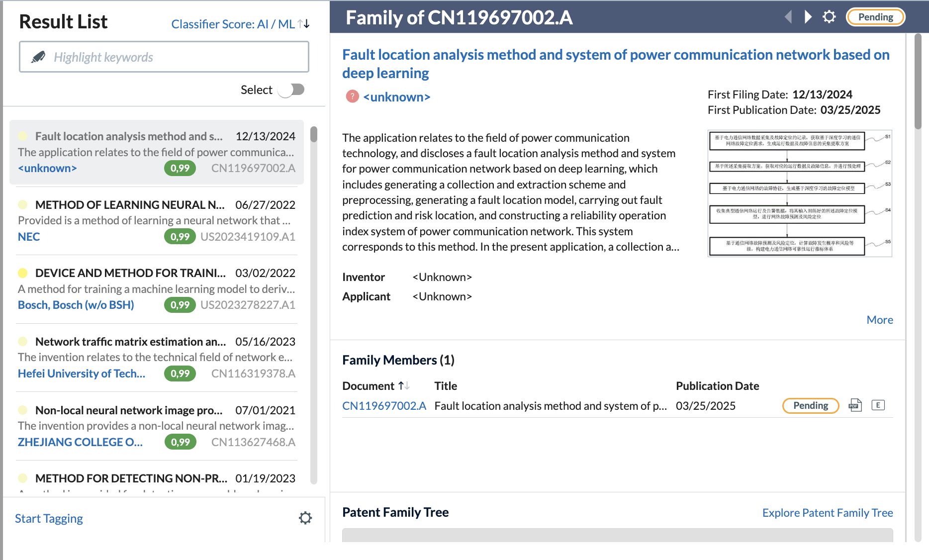
Task: Open tagging settings gear below the result list
Action: pyautogui.click(x=305, y=518)
